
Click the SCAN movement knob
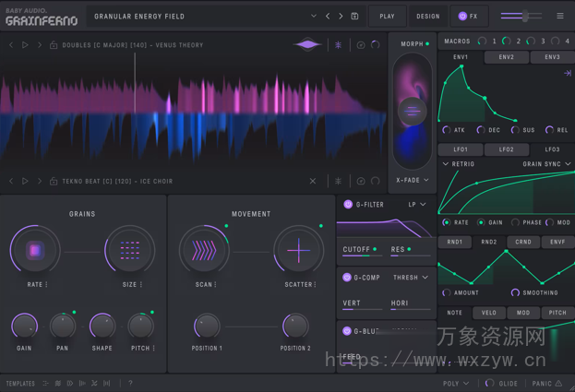[204, 251]
